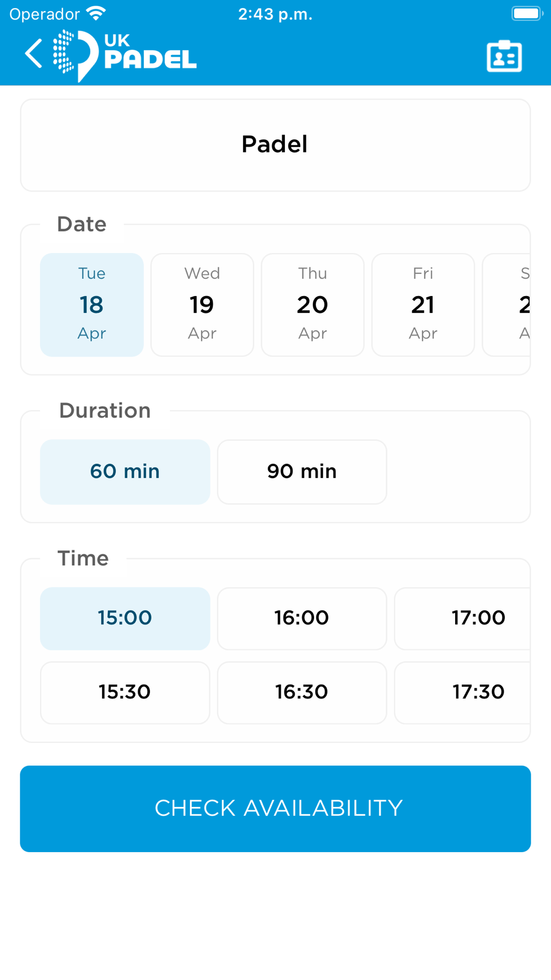The height and width of the screenshot is (980, 551).
Task: Choose Wed 19 Apr date
Action: 202,304
